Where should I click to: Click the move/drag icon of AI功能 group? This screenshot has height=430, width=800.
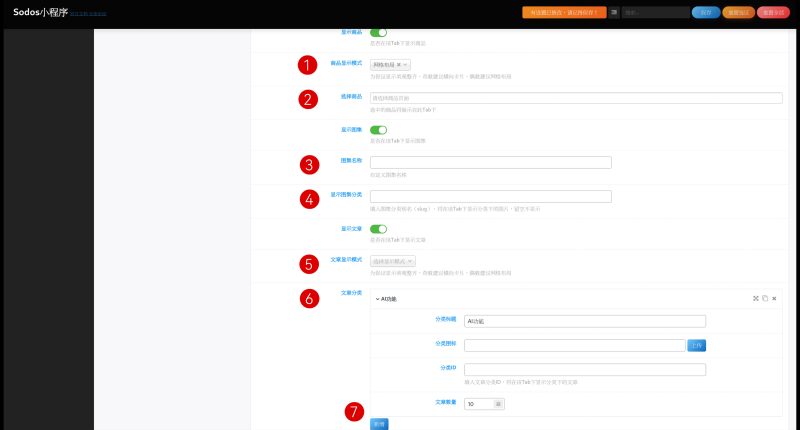pyautogui.click(x=755, y=298)
